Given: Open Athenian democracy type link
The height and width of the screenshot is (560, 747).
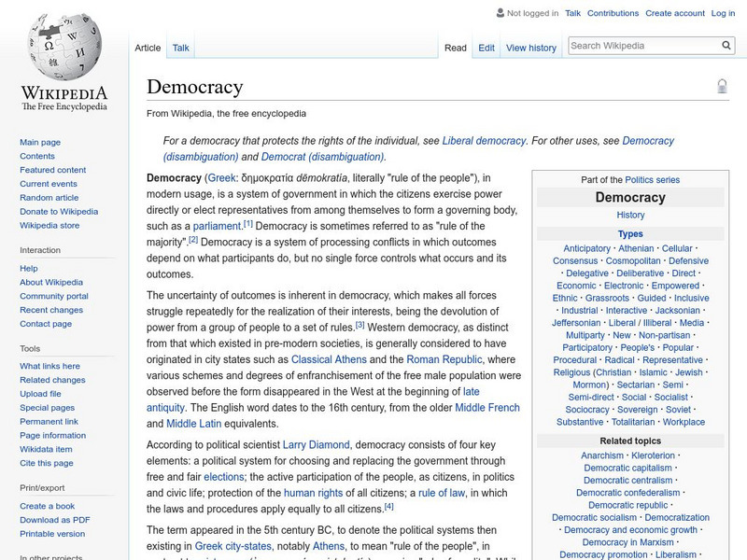Looking at the screenshot, I should click(x=636, y=248).
